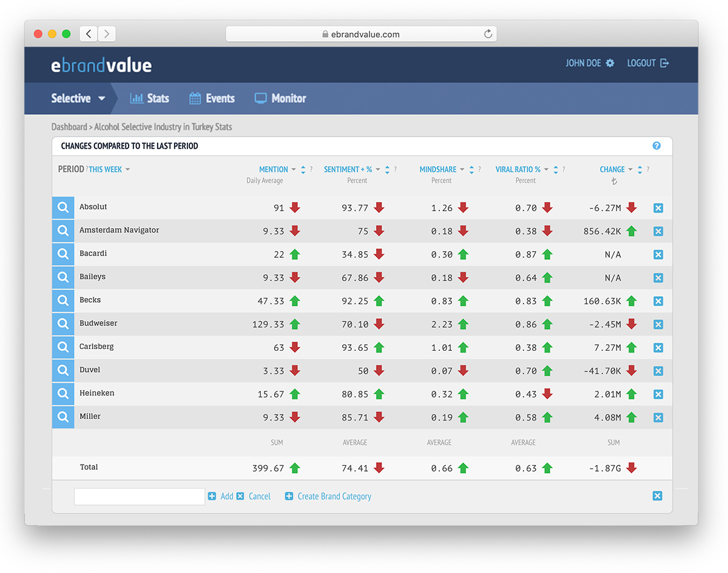728x573 pixels.
Task: Open Heineken magnifier icon
Action: 63,394
